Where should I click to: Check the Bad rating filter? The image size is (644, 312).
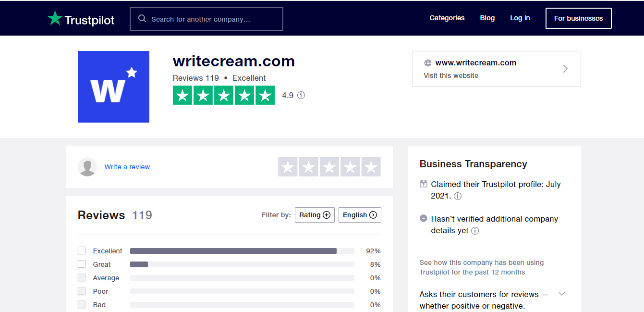(82, 304)
